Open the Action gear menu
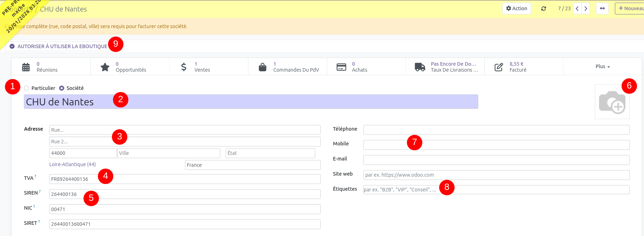This screenshot has height=236, width=644. click(516, 8)
